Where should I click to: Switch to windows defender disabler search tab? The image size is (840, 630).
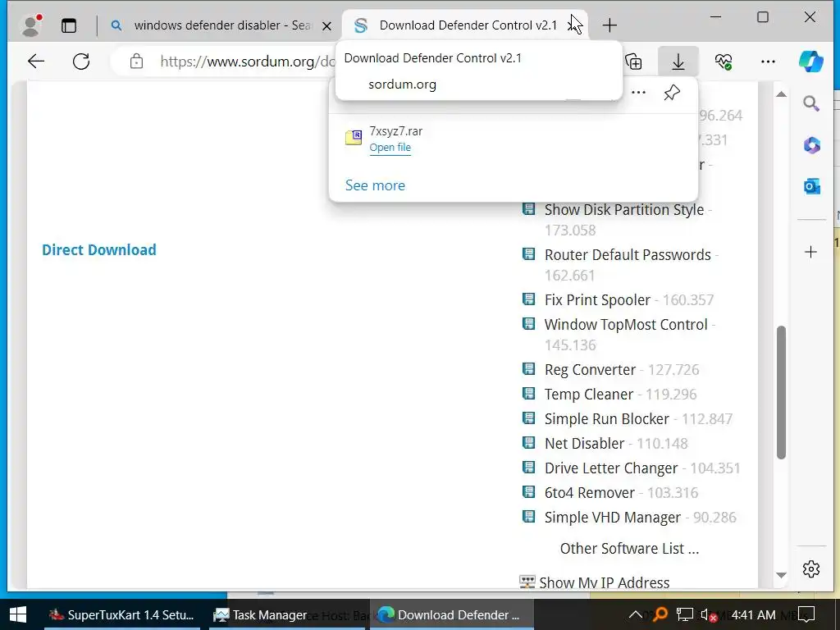221,25
